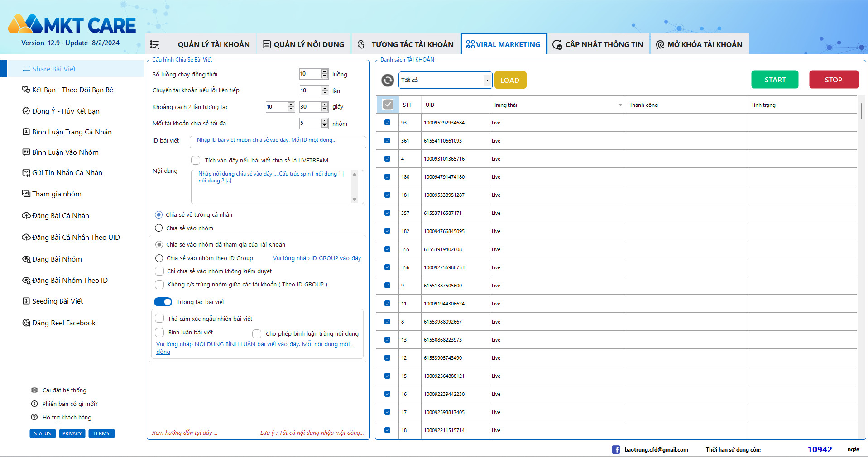Tick the LIVETREAM post checkbox
Screen dimensions: 868x457
click(196, 160)
